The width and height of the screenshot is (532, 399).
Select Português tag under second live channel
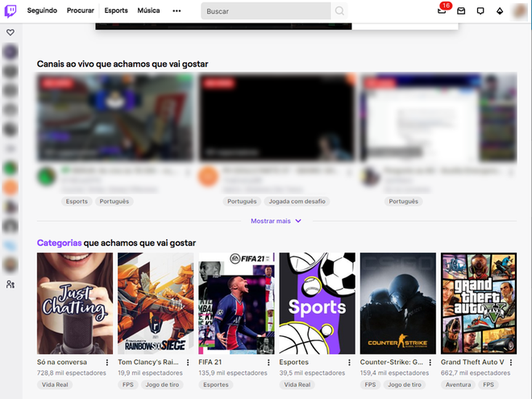[x=242, y=202]
